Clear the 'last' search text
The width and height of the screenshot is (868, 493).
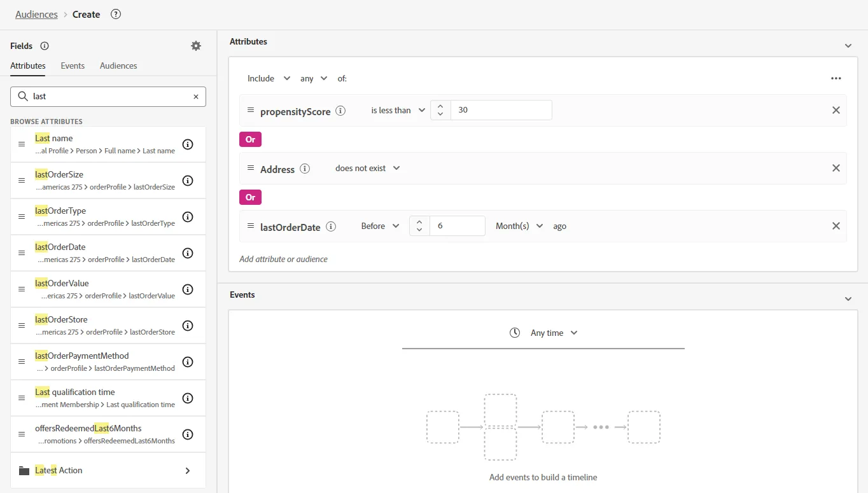point(196,97)
